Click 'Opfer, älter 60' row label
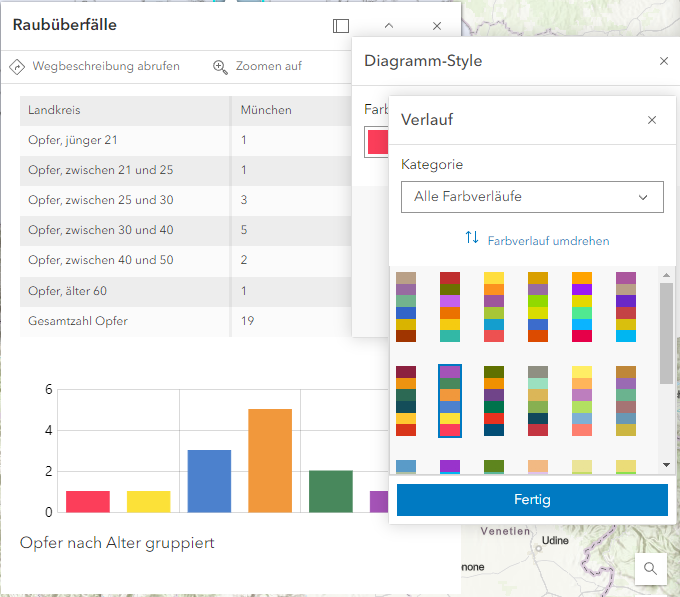This screenshot has height=597, width=680. (x=67, y=291)
